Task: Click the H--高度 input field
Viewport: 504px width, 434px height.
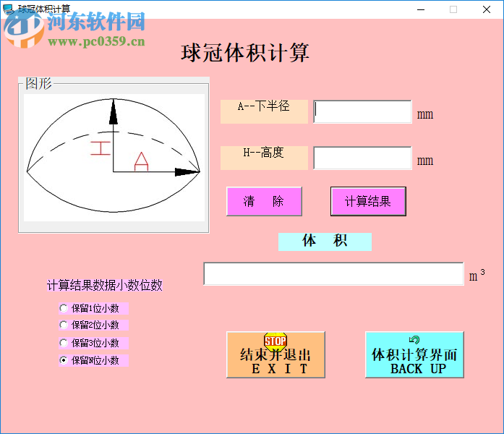Action: coord(362,158)
